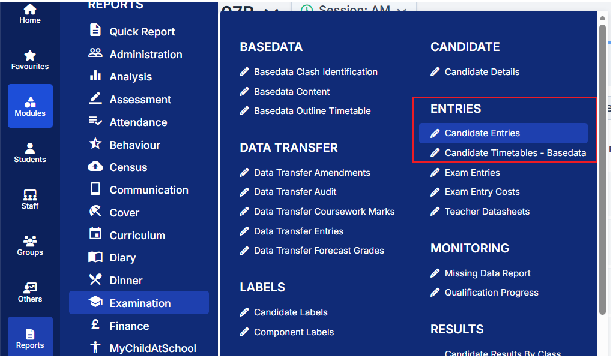
Task: Open the 07B class dropdown arrow
Action: [x=271, y=11]
